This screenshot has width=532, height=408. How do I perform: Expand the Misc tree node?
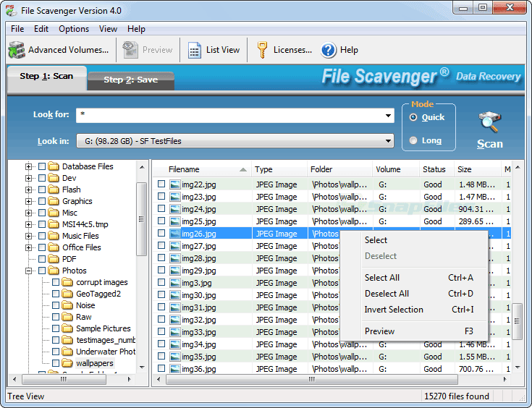click(28, 213)
